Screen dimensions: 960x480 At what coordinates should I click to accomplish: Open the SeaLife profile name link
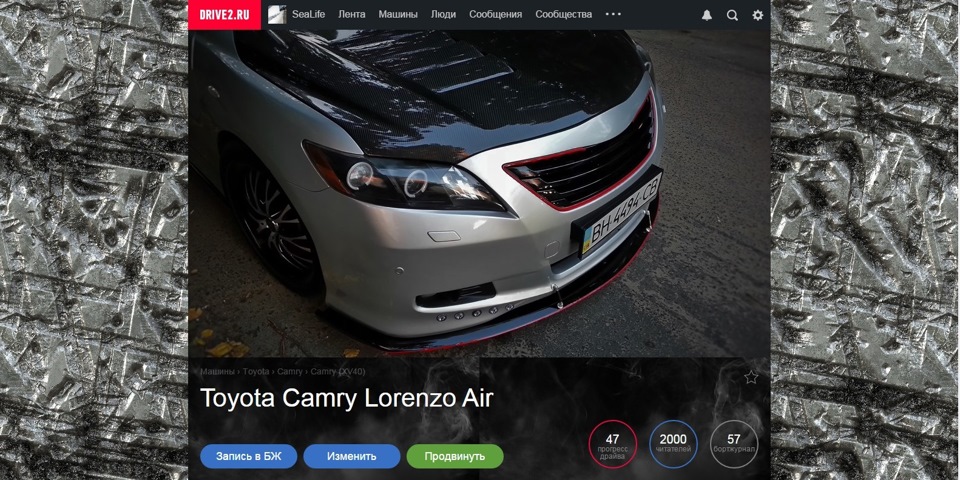[x=309, y=15]
